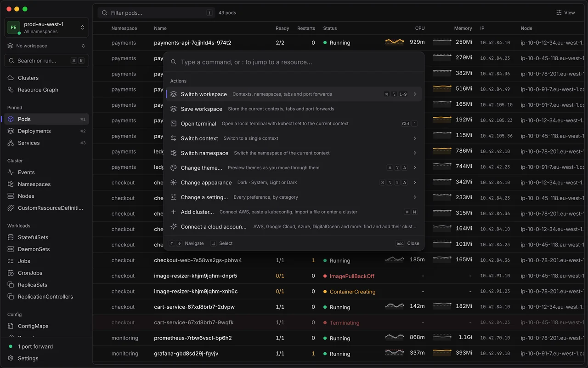
Task: Click IP address 10.42.70.10
Action: point(495,338)
